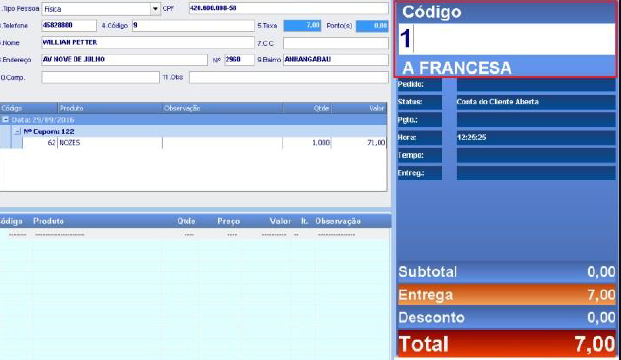Click the Qtde column header in history grid

(x=307, y=108)
